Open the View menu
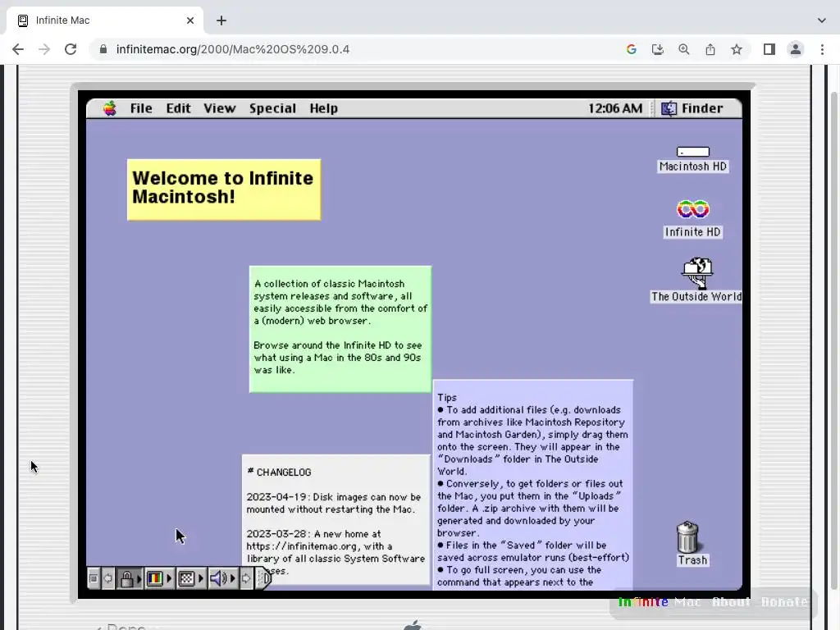Screen dimensions: 840x630 [220, 108]
